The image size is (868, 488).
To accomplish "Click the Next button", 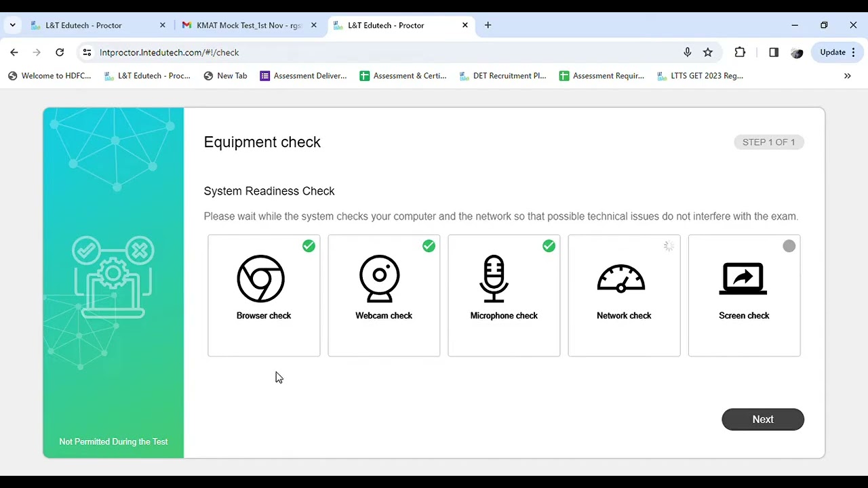I will tap(763, 420).
